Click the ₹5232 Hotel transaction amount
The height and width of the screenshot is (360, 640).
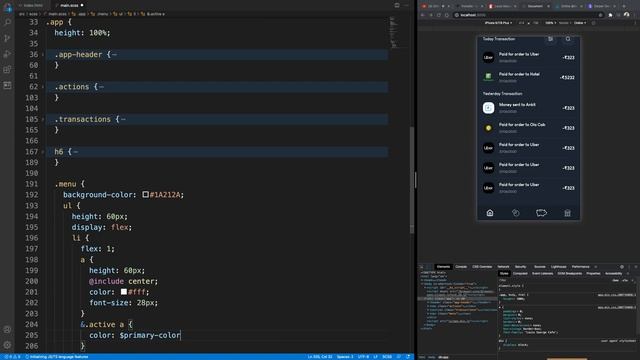pos(567,77)
